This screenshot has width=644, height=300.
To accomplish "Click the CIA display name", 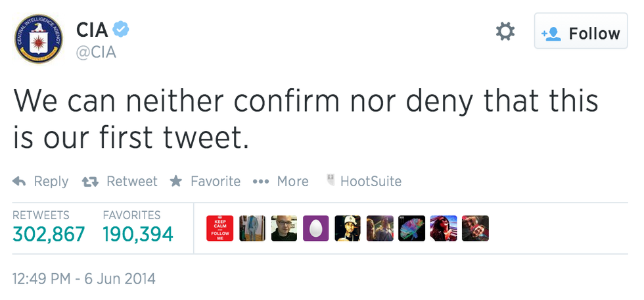I will (91, 30).
